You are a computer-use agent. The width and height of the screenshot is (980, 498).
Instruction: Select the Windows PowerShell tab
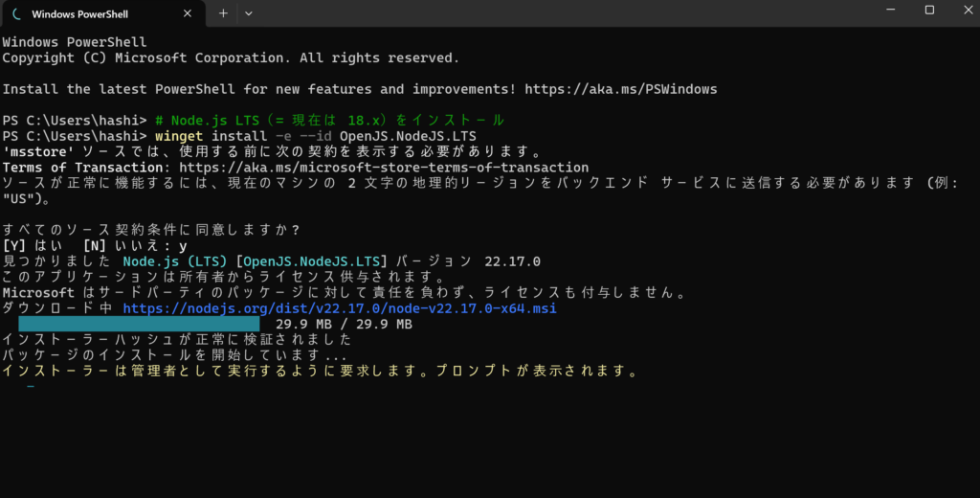coord(102,13)
